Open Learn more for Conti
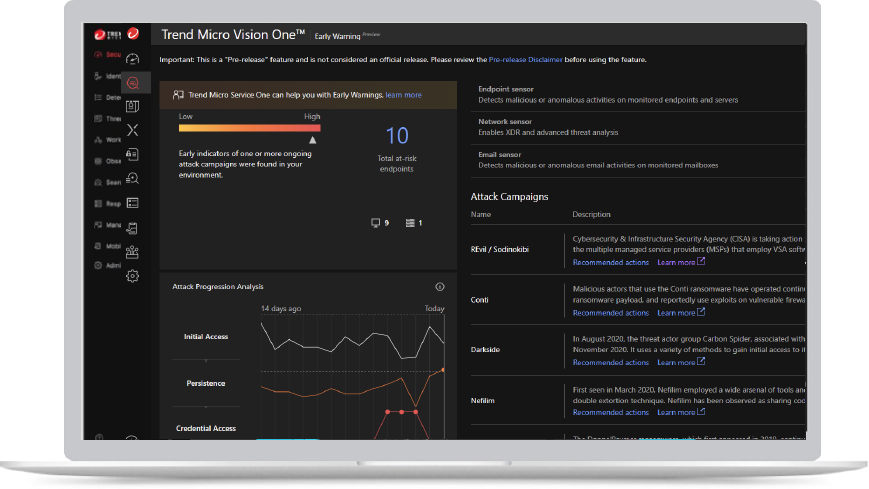The height and width of the screenshot is (489, 869). (676, 313)
